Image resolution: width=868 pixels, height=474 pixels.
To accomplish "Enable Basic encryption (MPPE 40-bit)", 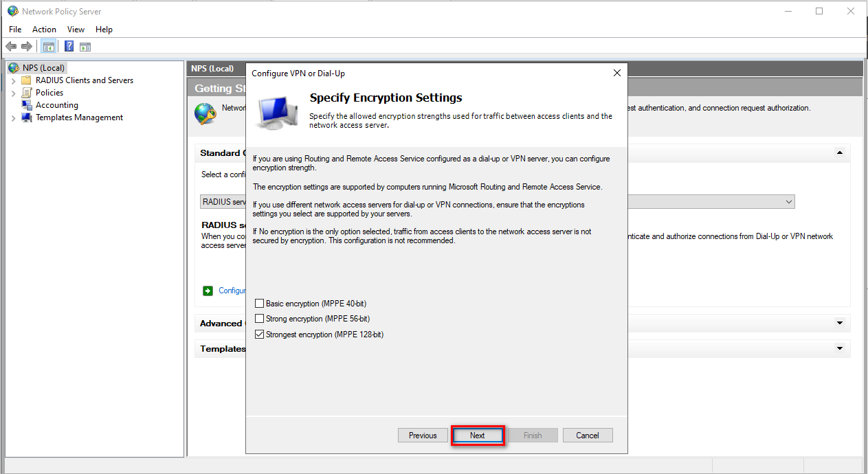I will tap(259, 304).
